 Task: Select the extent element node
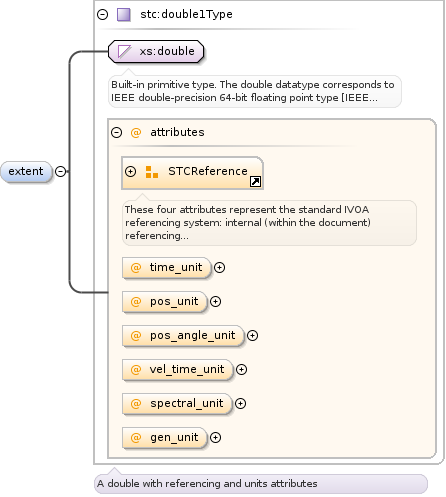26,172
